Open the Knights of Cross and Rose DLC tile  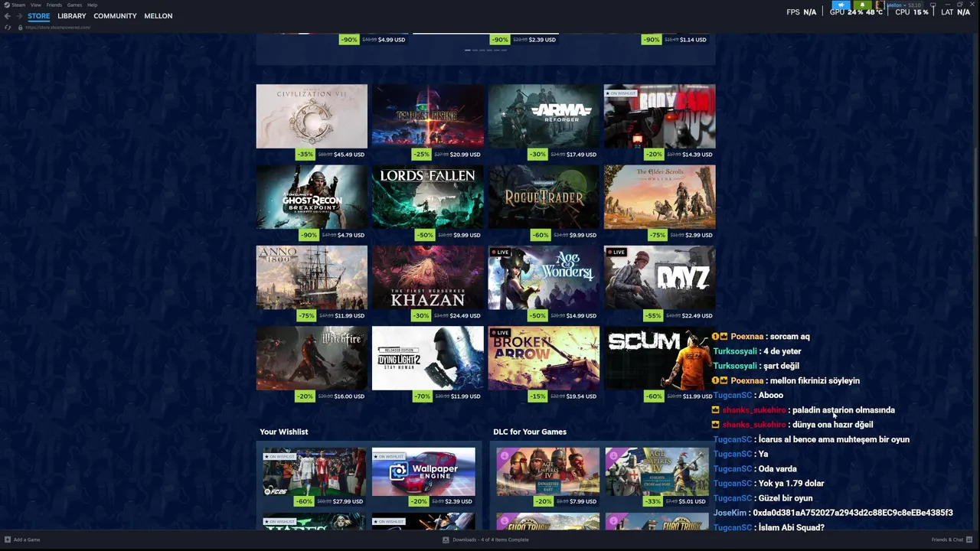(657, 472)
